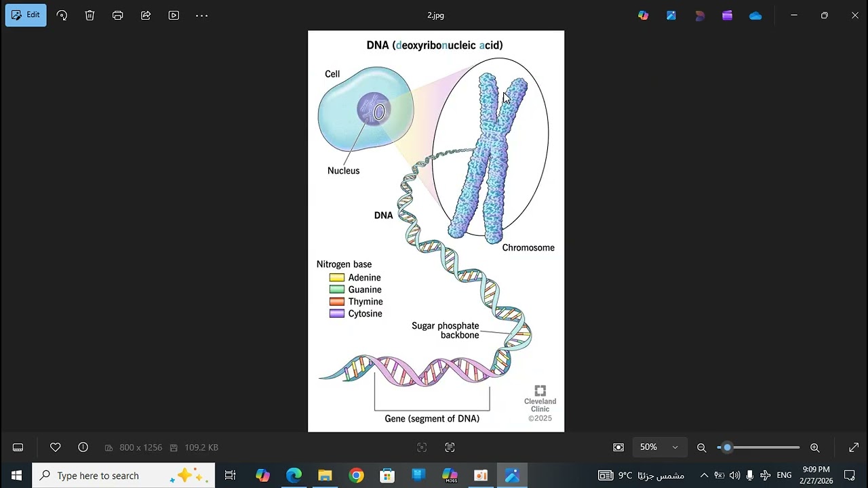Delete the photo using the trash icon
Viewport: 868px width, 488px height.
tap(90, 15)
